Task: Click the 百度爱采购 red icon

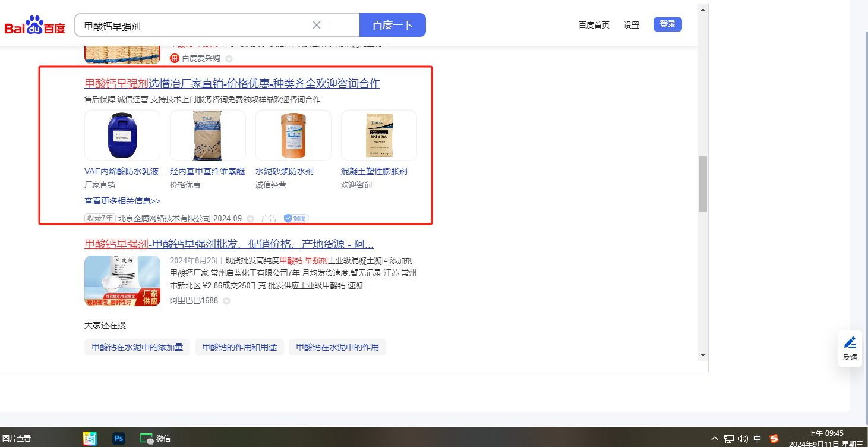Action: tap(175, 58)
